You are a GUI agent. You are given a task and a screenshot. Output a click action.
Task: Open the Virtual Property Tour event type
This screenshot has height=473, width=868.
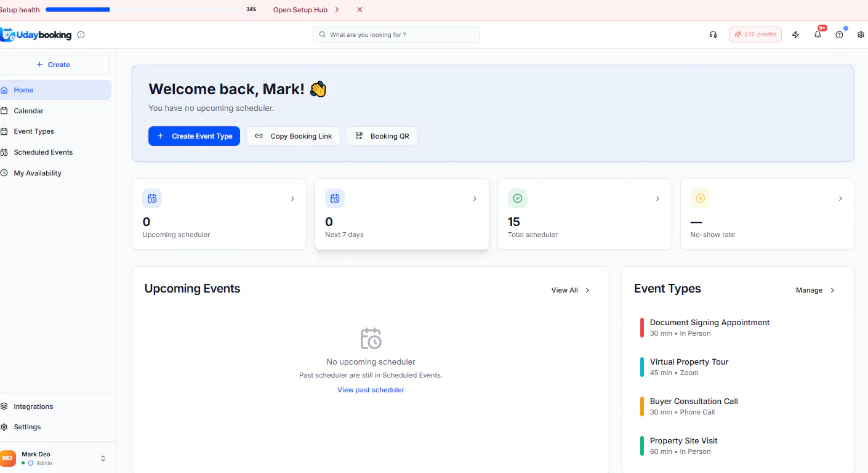pyautogui.click(x=737, y=367)
